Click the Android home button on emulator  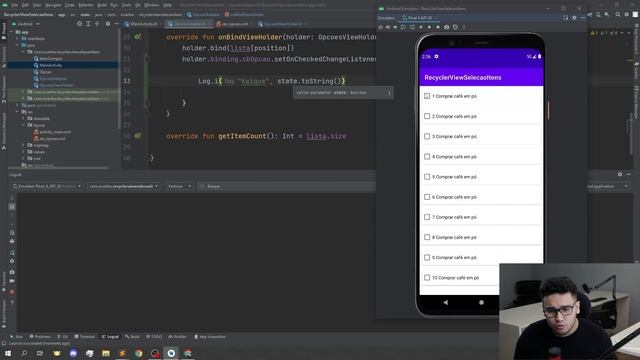coord(481,302)
